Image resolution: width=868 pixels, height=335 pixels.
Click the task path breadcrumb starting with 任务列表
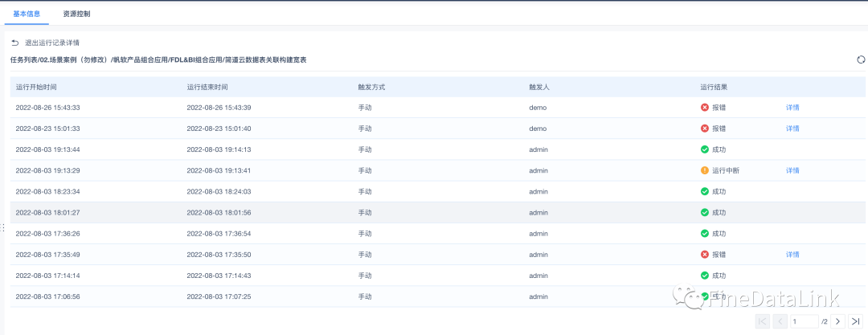click(x=158, y=59)
